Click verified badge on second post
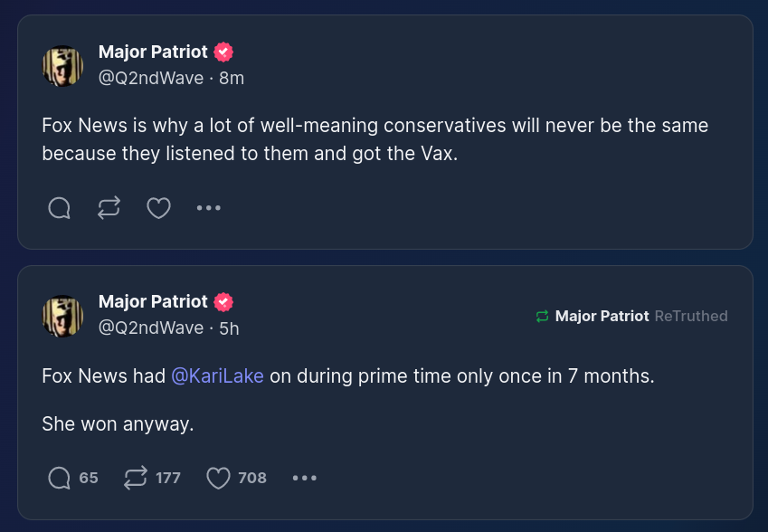Image resolution: width=768 pixels, height=532 pixels. tap(224, 302)
